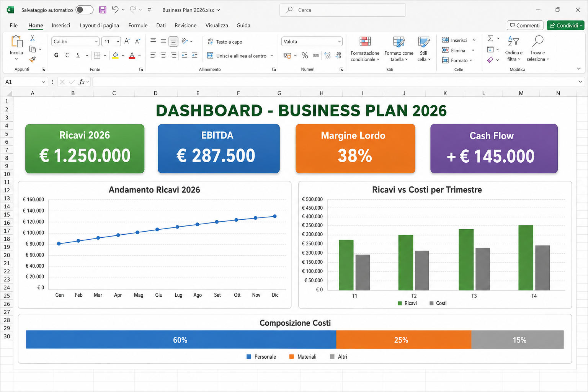The image size is (588, 392).
Task: Decrease font size with smaller A
Action: [137, 41]
